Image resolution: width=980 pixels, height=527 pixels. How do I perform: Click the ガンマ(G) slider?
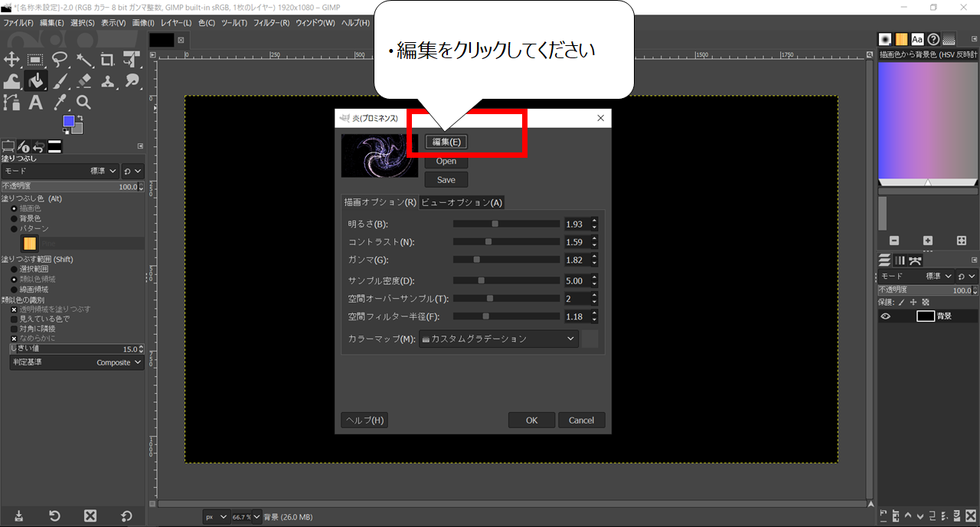506,260
